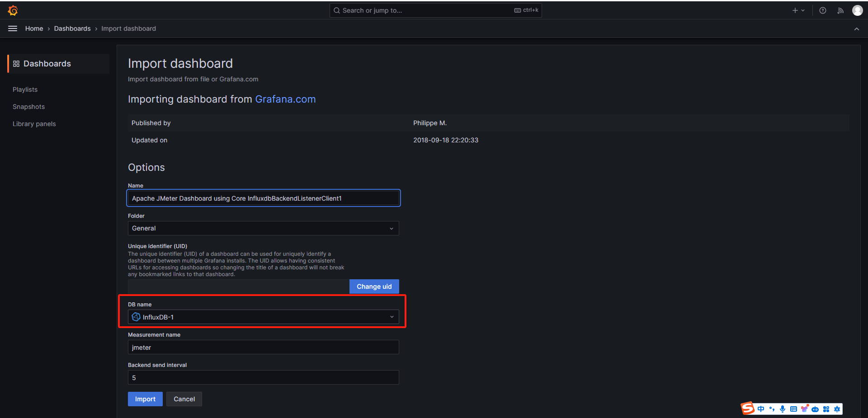Edit the Measurement name field
Viewport: 868px width, 418px height.
(x=264, y=347)
